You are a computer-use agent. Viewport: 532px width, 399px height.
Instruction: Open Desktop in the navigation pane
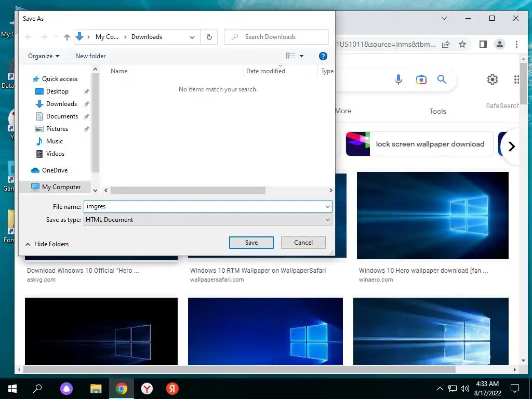click(52, 91)
